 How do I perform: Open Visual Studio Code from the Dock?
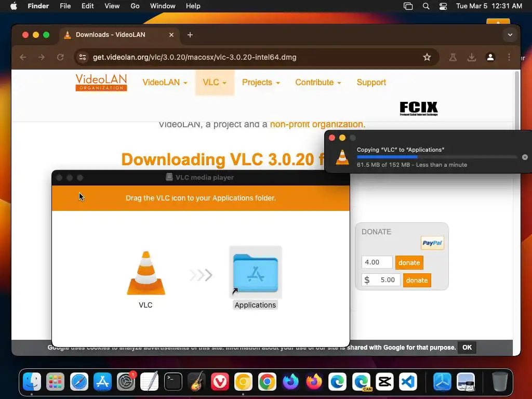tap(408, 382)
